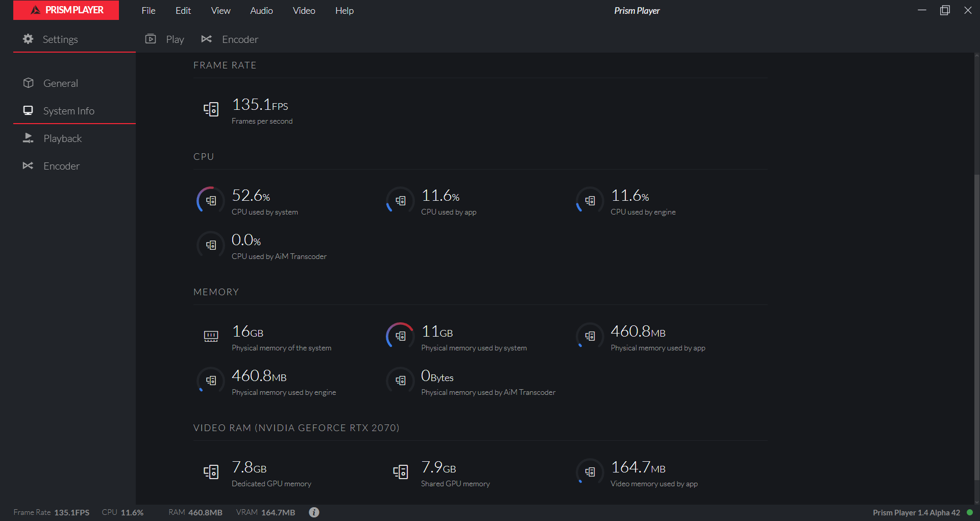Viewport: 980px width, 521px height.
Task: Click the 16GB physical memory value
Action: [248, 331]
